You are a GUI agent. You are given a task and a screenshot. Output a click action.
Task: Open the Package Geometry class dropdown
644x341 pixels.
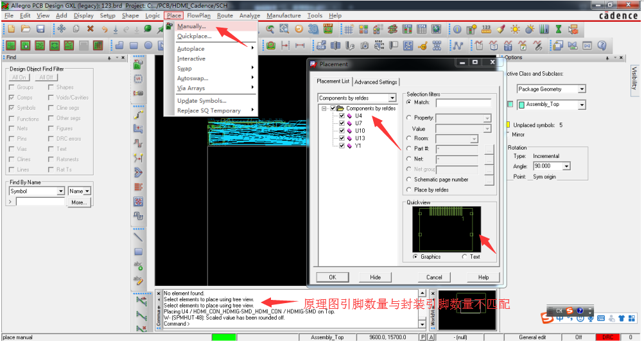tap(582, 89)
